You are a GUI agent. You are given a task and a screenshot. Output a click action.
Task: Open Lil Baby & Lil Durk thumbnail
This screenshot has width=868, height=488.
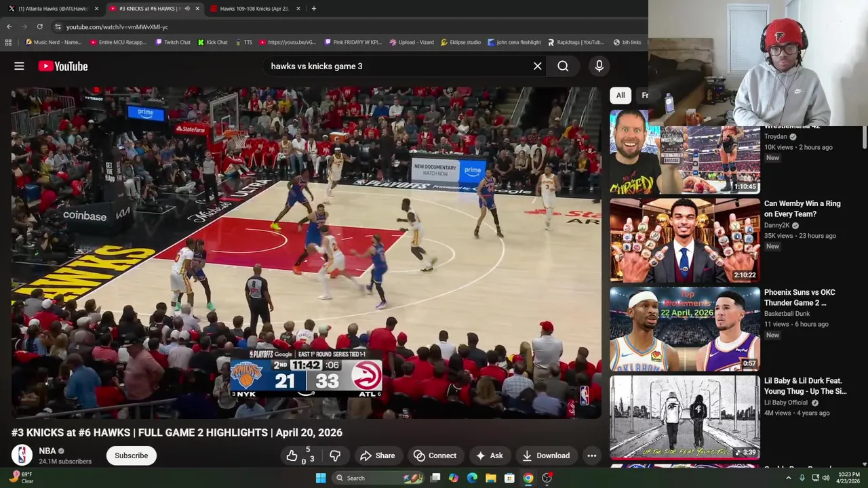(685, 417)
